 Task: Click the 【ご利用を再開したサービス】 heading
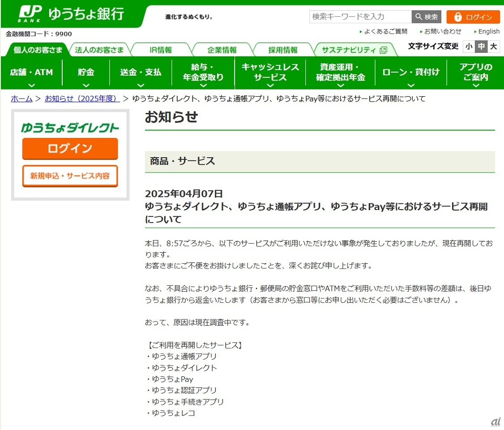coord(195,345)
